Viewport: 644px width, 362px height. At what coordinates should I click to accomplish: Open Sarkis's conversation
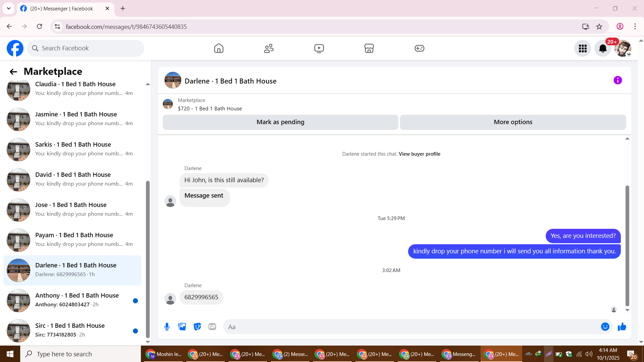72,150
